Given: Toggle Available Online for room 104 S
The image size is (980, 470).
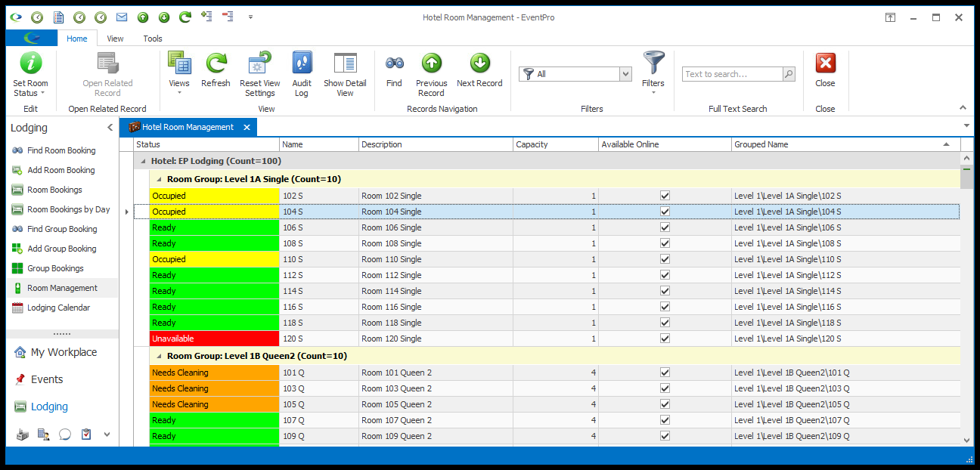Looking at the screenshot, I should tap(665, 212).
